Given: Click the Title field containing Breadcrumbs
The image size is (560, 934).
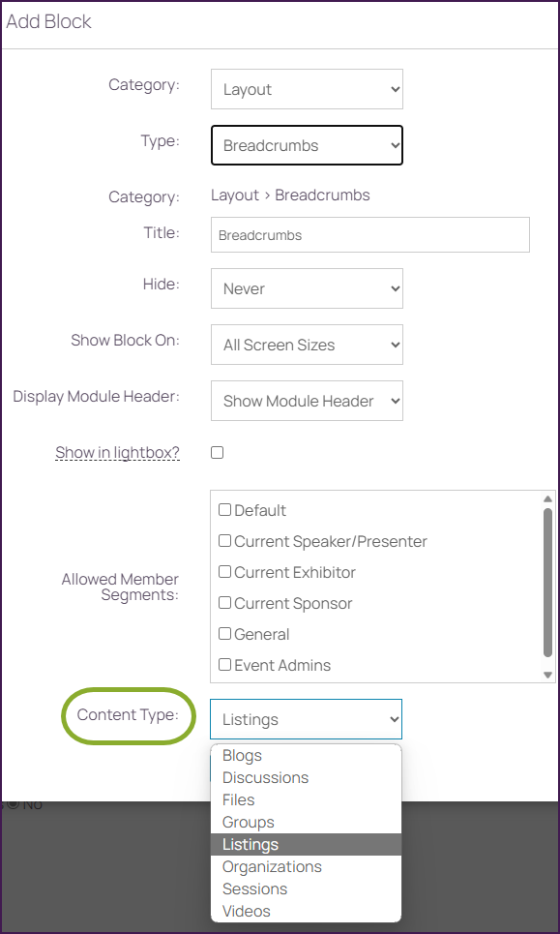Looking at the screenshot, I should pyautogui.click(x=370, y=234).
